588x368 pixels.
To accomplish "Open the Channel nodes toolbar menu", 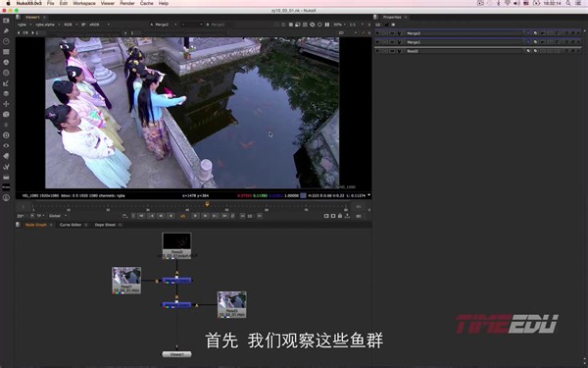I will point(6,52).
